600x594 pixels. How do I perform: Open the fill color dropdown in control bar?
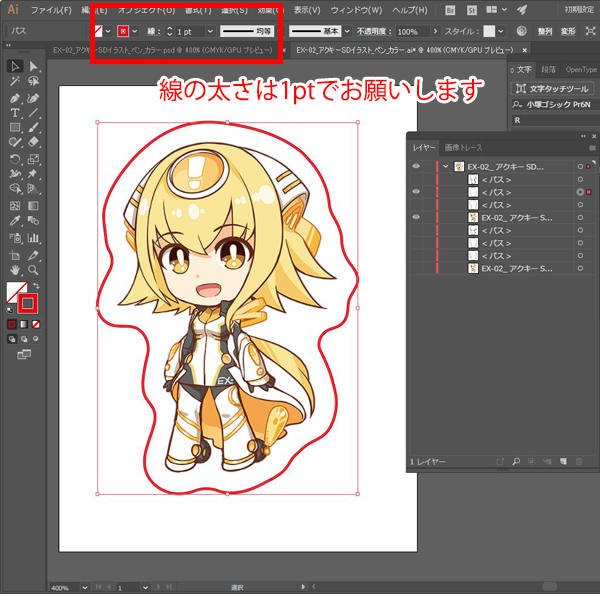click(108, 31)
